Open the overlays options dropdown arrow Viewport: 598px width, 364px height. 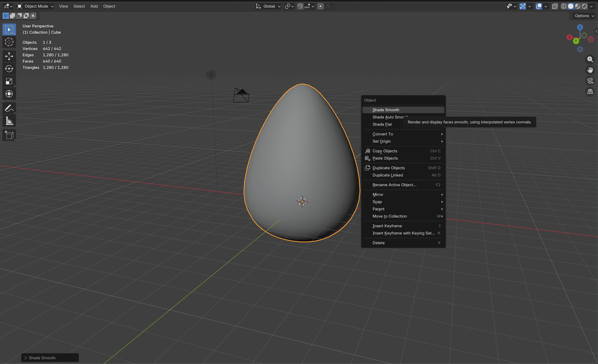[x=546, y=6]
